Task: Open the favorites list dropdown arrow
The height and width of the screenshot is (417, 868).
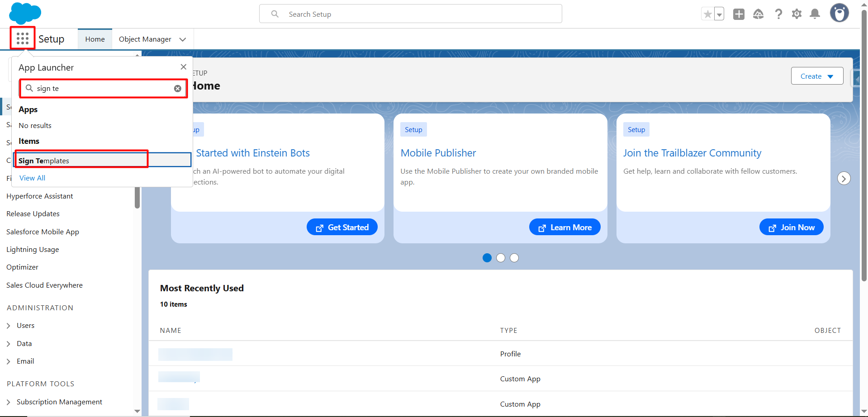Action: (719, 14)
